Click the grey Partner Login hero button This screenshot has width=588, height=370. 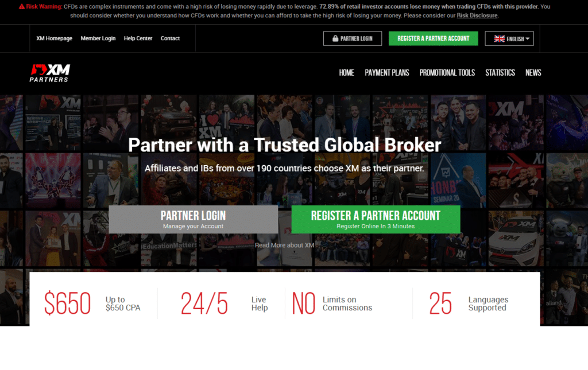coord(193,220)
